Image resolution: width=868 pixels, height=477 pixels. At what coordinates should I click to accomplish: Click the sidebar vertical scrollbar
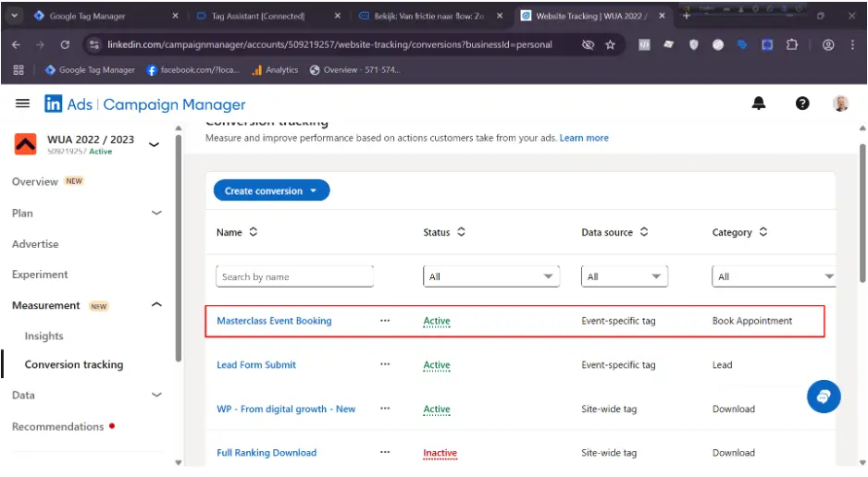point(179,248)
